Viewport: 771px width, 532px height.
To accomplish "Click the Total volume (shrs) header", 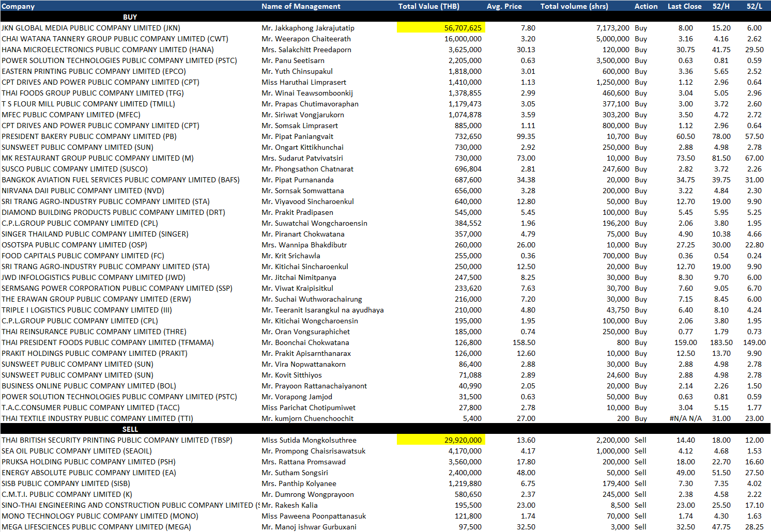I will pyautogui.click(x=574, y=6).
